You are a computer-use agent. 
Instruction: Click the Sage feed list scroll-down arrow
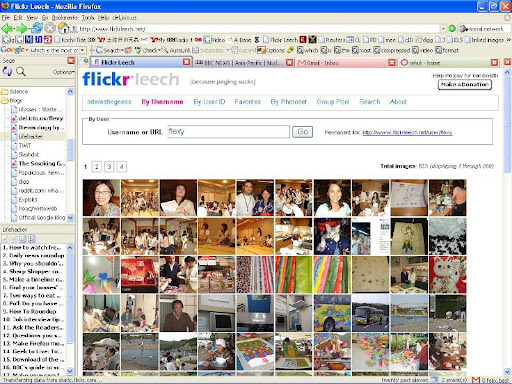click(x=70, y=218)
